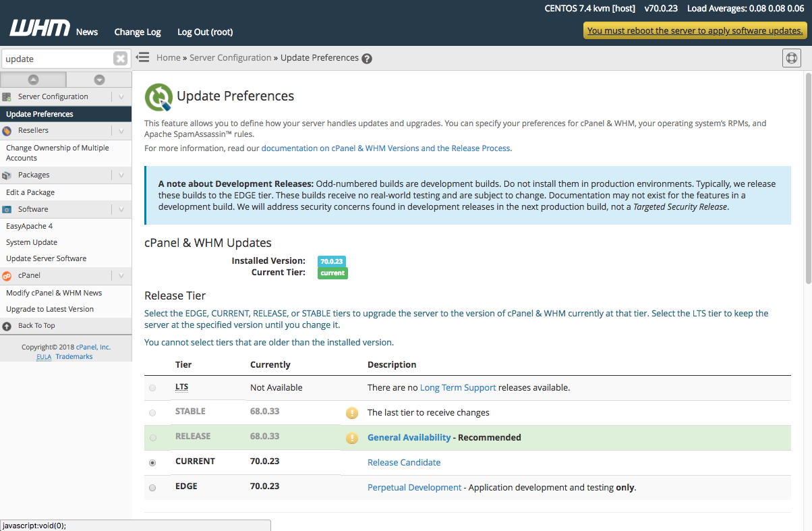This screenshot has width=812, height=531.
Task: Open the Release Candidate link
Action: (x=404, y=463)
